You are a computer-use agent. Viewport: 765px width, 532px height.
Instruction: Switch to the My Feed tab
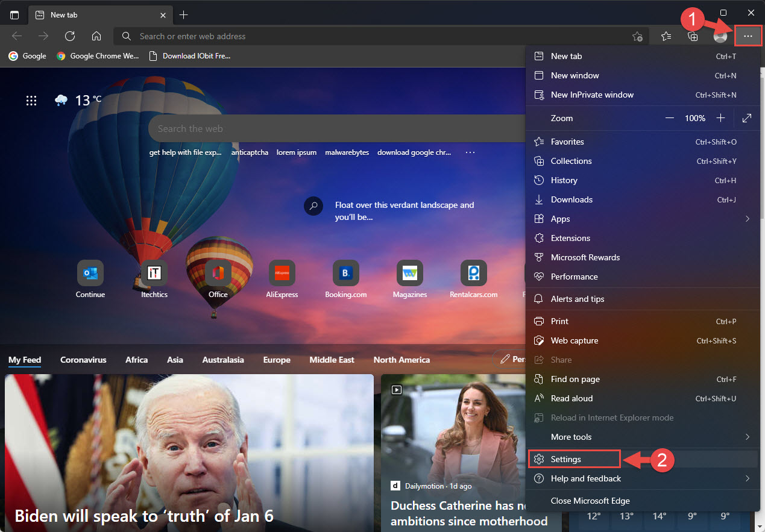point(25,360)
